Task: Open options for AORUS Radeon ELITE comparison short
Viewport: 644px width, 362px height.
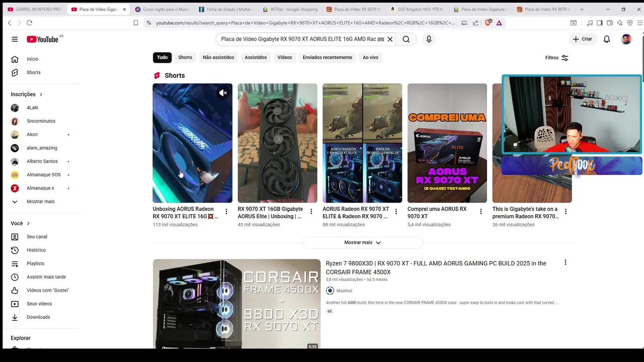Action: [396, 212]
